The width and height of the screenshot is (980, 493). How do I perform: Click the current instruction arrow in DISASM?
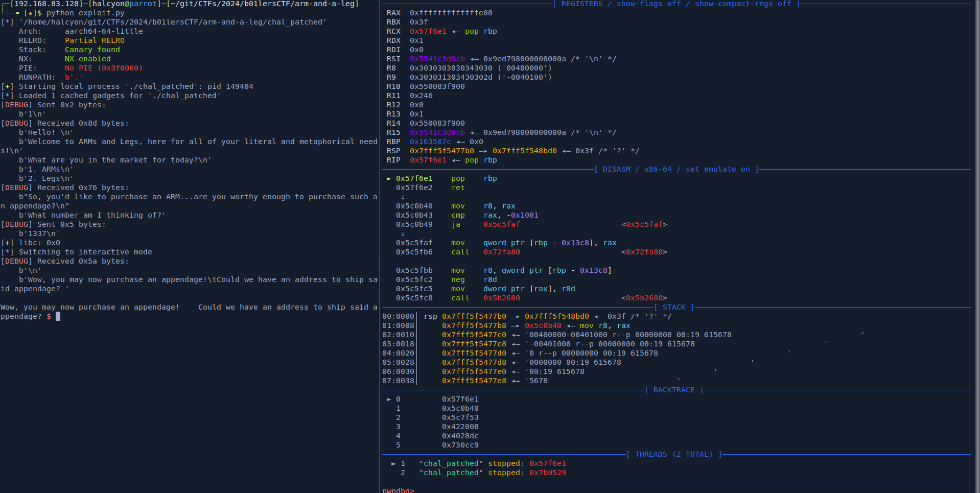389,178
